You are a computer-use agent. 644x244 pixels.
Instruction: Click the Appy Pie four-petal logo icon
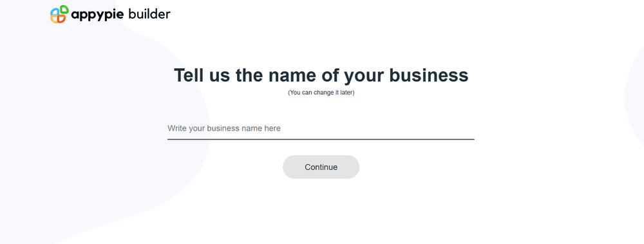pyautogui.click(x=59, y=14)
